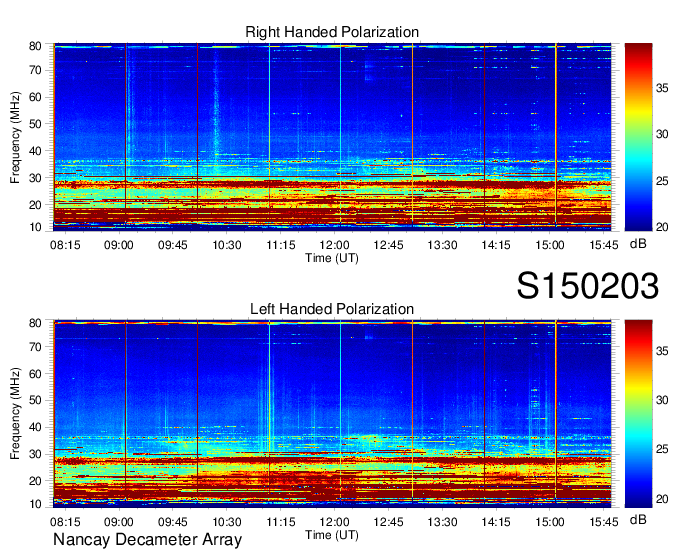Click the 13:30 tick under Right Handed plot
This screenshot has width=680, height=552.
pyautogui.click(x=442, y=245)
